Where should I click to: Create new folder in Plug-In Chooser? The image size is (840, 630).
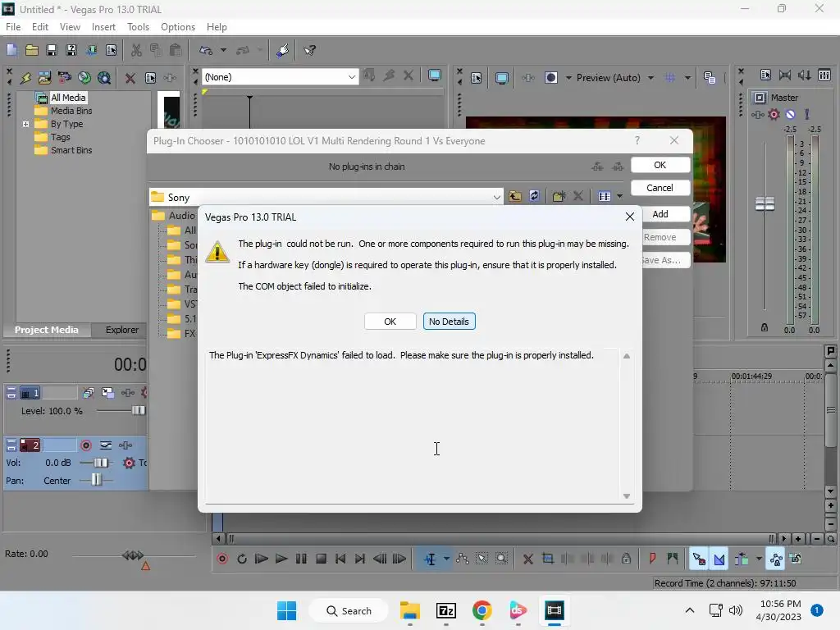(x=559, y=196)
